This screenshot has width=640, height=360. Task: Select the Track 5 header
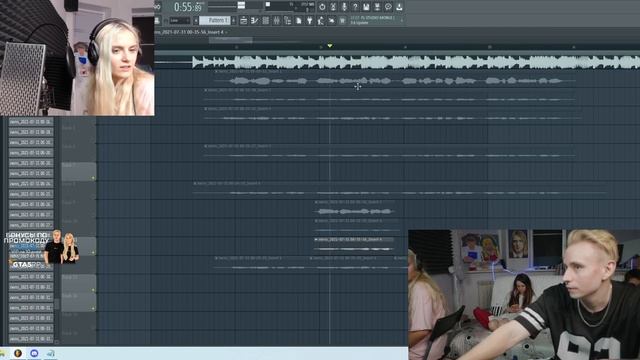coord(78,134)
